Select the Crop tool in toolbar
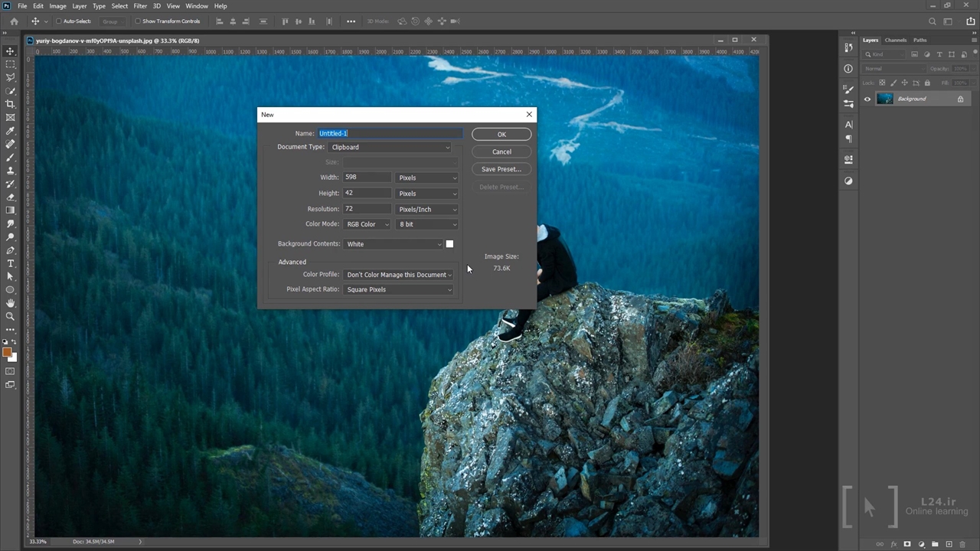The height and width of the screenshot is (551, 980). pos(10,104)
